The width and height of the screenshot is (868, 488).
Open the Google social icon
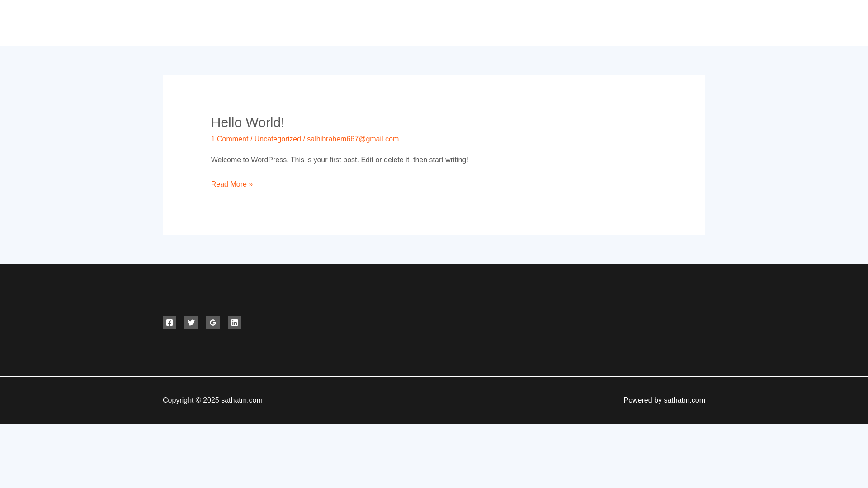[x=213, y=323]
